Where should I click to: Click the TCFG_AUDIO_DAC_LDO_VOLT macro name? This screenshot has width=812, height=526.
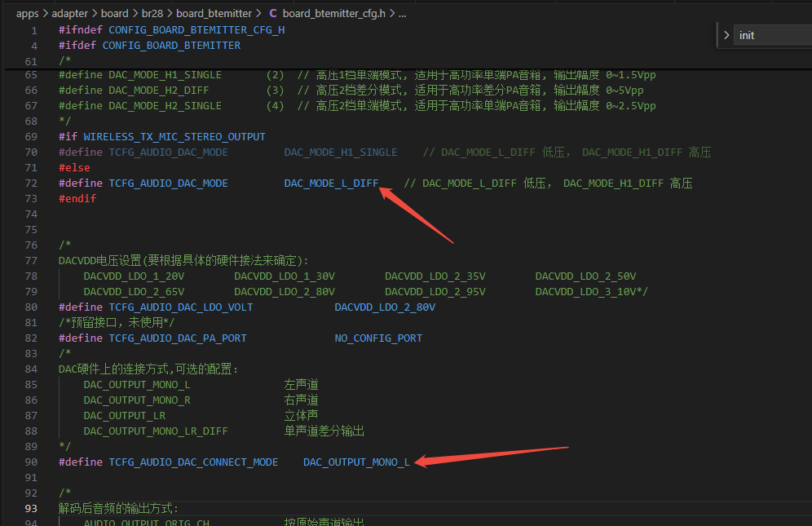pyautogui.click(x=181, y=307)
